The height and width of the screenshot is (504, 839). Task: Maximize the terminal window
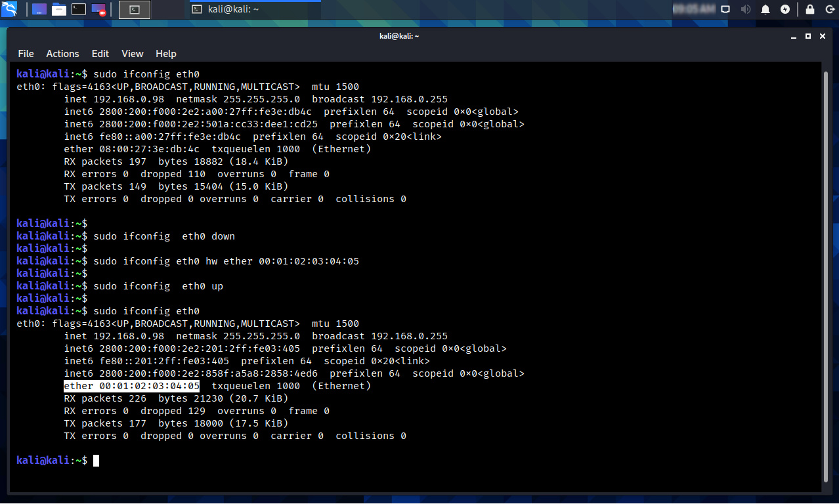808,36
